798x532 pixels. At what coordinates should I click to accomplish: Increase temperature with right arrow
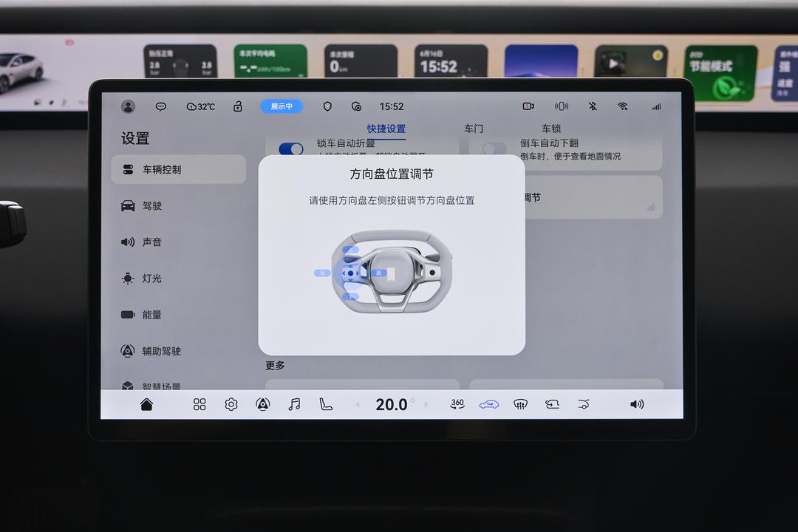[426, 405]
